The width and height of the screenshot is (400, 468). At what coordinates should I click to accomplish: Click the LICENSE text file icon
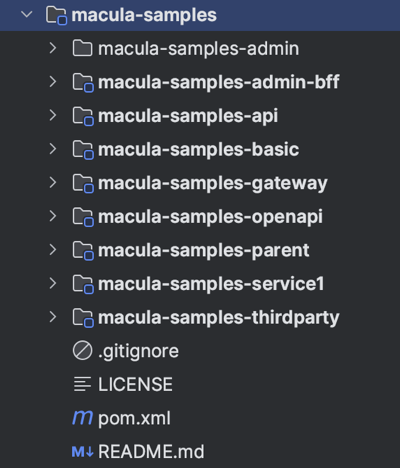pyautogui.click(x=82, y=384)
